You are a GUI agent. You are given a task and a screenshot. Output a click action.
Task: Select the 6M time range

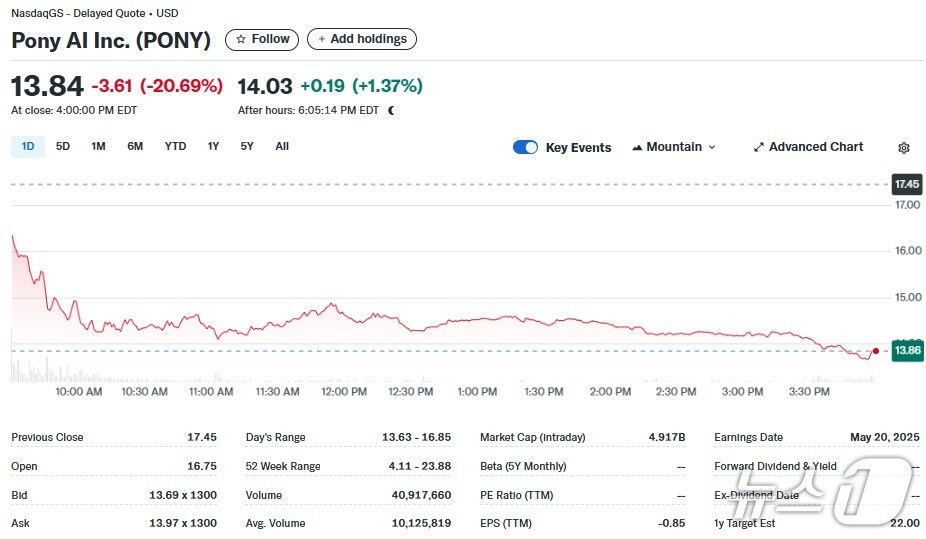point(135,146)
